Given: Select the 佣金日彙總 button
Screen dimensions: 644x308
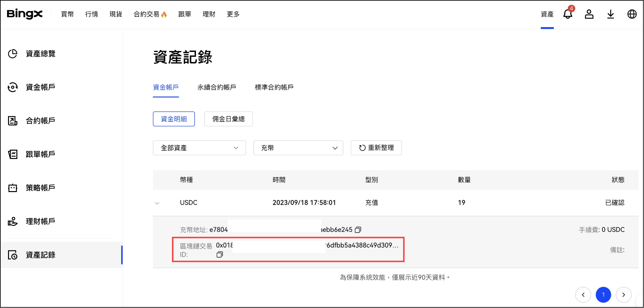Looking at the screenshot, I should [228, 119].
